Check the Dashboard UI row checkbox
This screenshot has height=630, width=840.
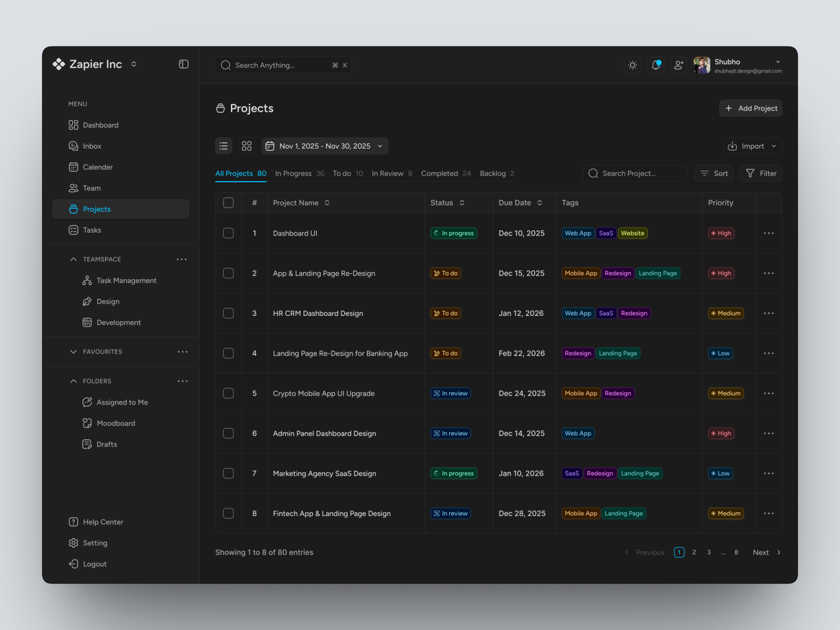(x=228, y=233)
